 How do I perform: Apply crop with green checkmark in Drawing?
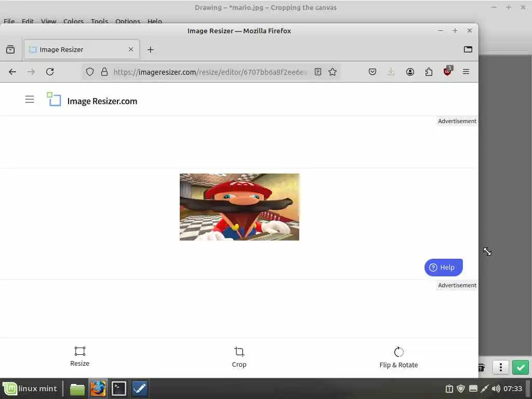[521, 367]
